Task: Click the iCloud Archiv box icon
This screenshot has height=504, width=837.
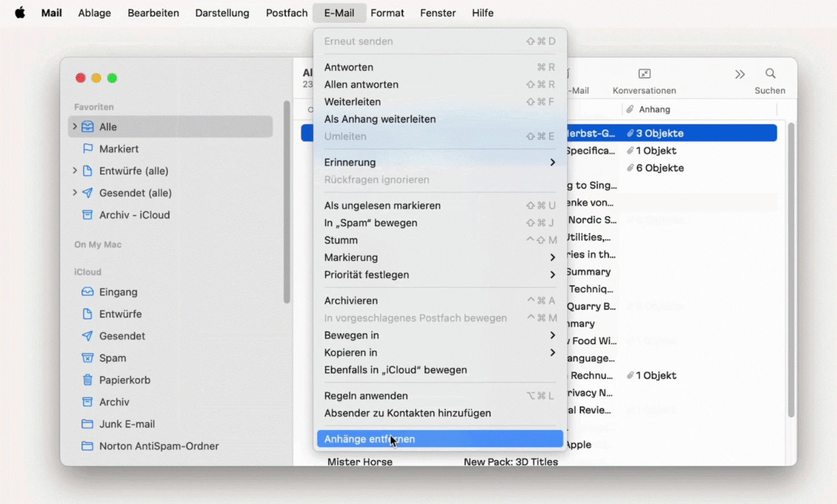Action: click(x=87, y=402)
